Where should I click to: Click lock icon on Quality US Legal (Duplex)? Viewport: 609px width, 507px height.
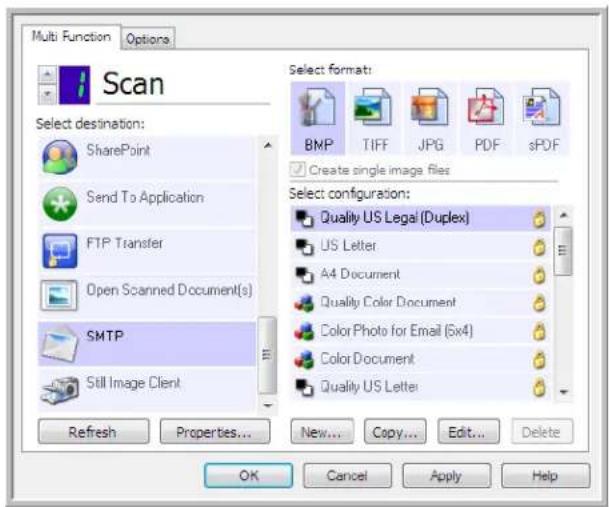pyautogui.click(x=539, y=219)
